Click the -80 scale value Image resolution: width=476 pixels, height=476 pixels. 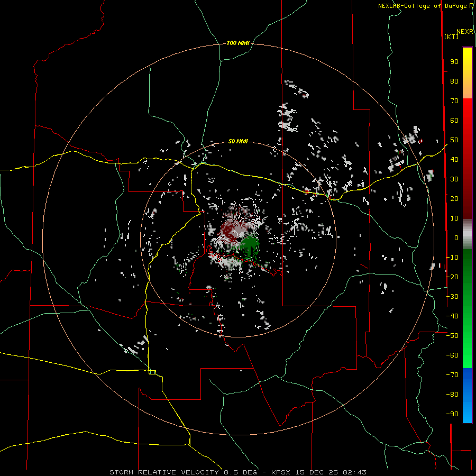(452, 395)
